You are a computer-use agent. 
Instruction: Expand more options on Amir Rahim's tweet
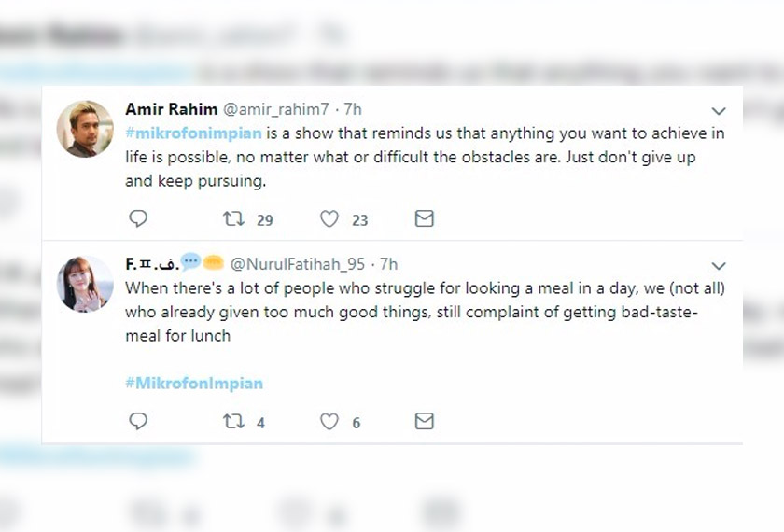point(719,110)
